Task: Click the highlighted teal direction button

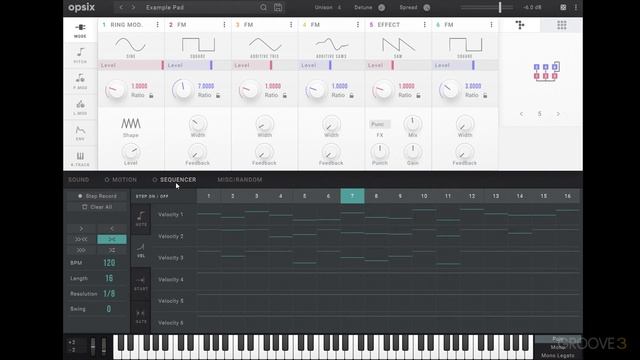Action: (x=112, y=239)
